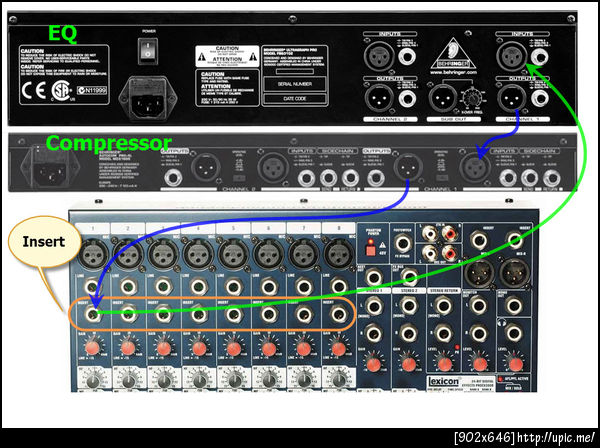Toggle the compressor channel 1 operating level switch
Screen dimensions: 600x448
[442, 178]
